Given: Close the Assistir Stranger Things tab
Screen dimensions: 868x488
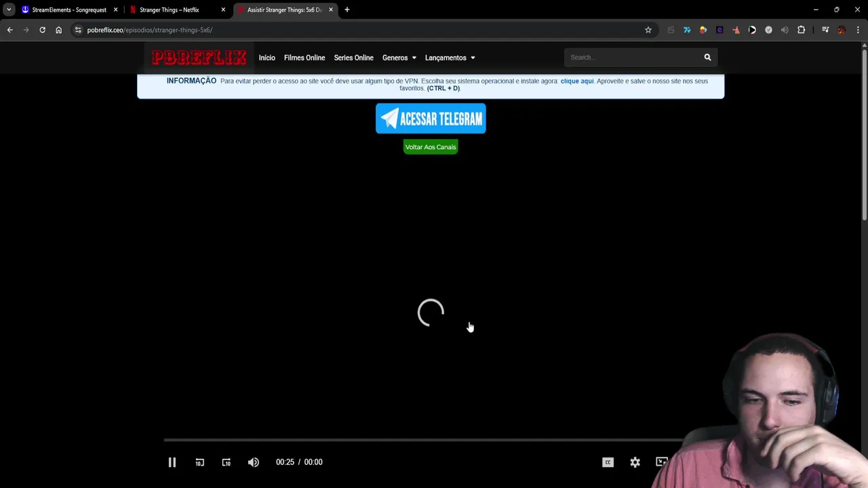Looking at the screenshot, I should [331, 9].
